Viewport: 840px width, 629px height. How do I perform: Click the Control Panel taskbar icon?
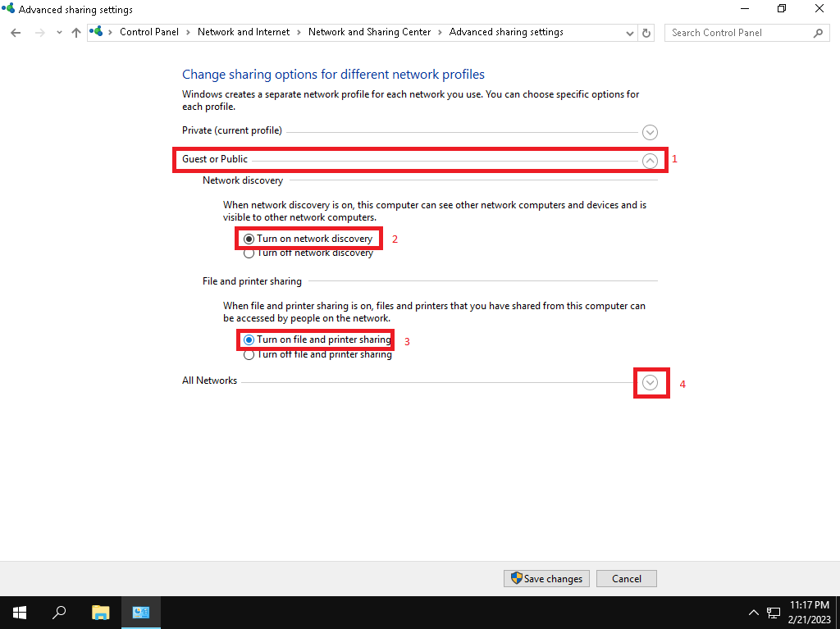click(x=141, y=612)
